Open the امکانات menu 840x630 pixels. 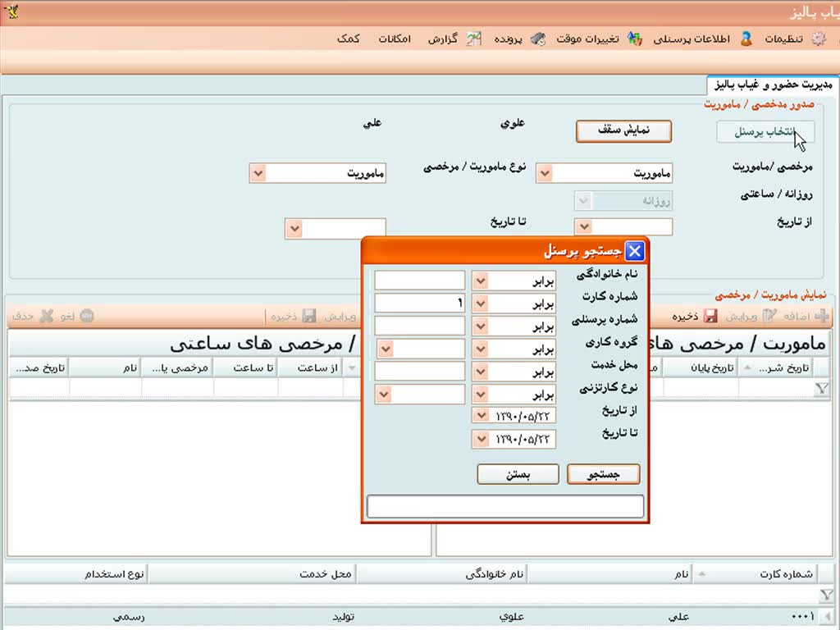[x=395, y=39]
